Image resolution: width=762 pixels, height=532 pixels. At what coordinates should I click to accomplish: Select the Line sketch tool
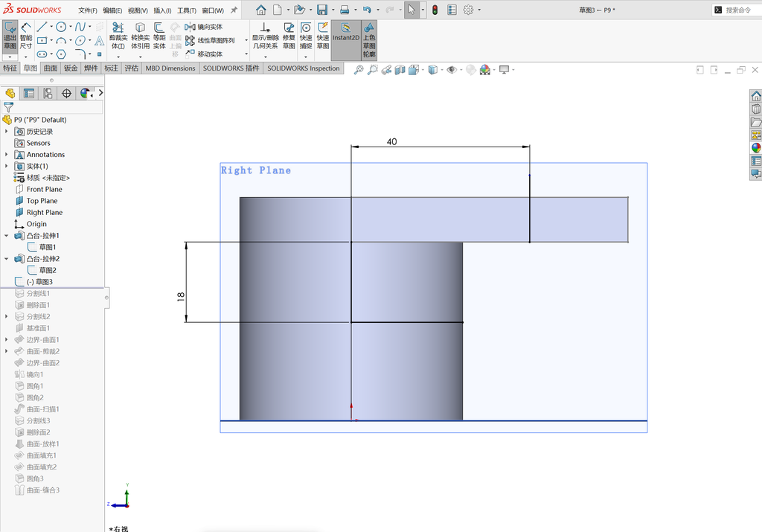pos(42,27)
